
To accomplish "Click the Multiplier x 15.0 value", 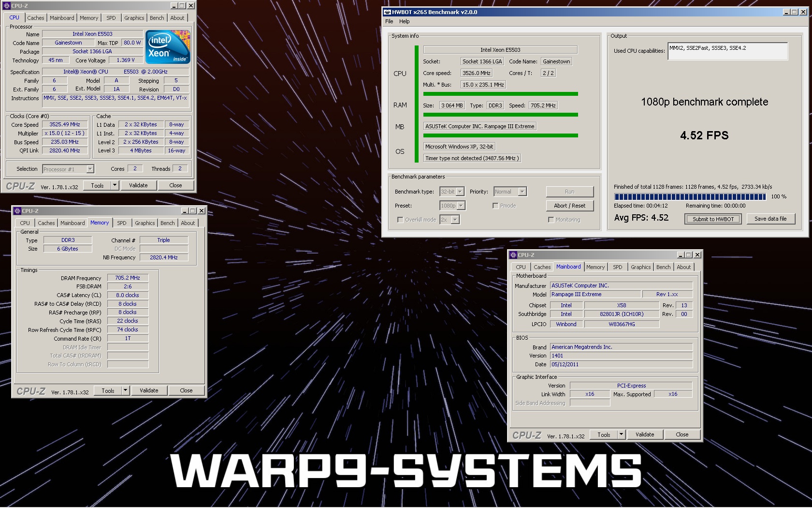I will point(65,133).
